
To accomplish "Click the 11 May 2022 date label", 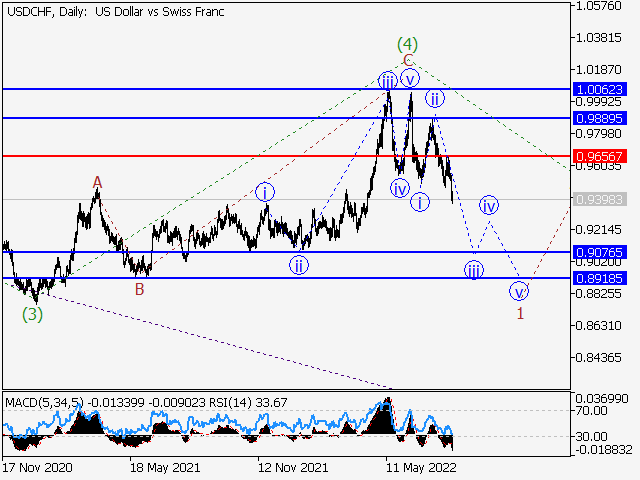I will click(421, 468).
